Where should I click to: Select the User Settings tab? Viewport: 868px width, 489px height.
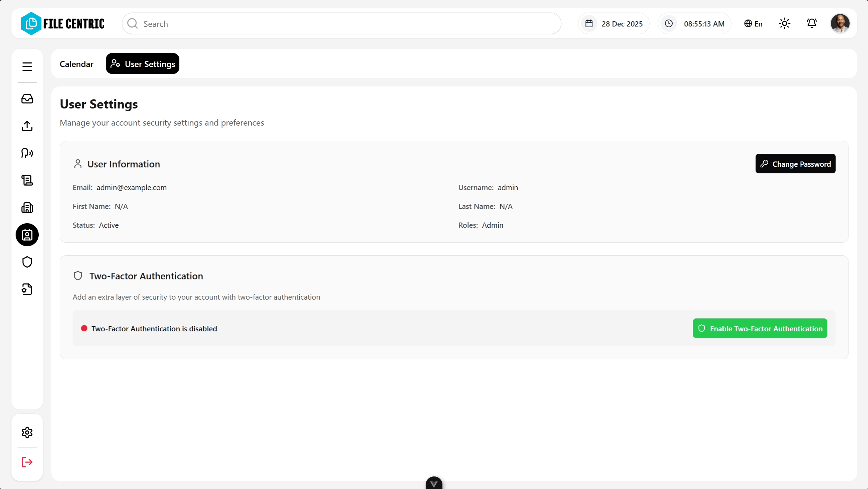(x=142, y=63)
